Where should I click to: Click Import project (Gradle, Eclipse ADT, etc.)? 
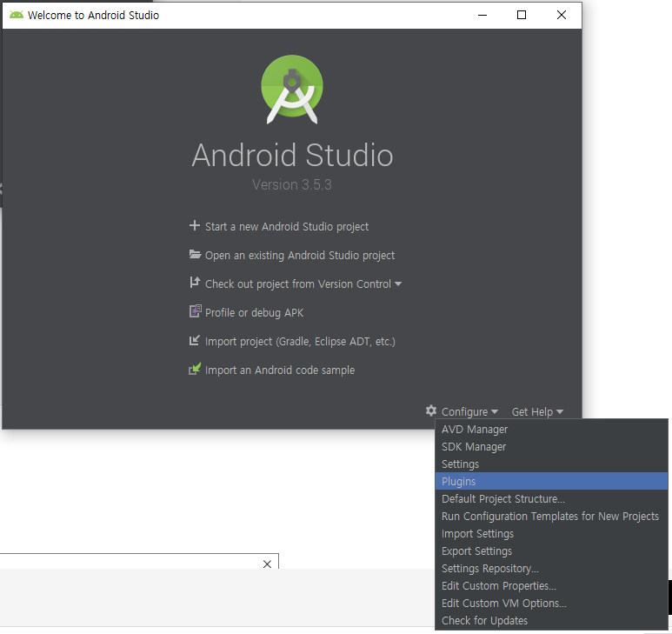tap(300, 342)
